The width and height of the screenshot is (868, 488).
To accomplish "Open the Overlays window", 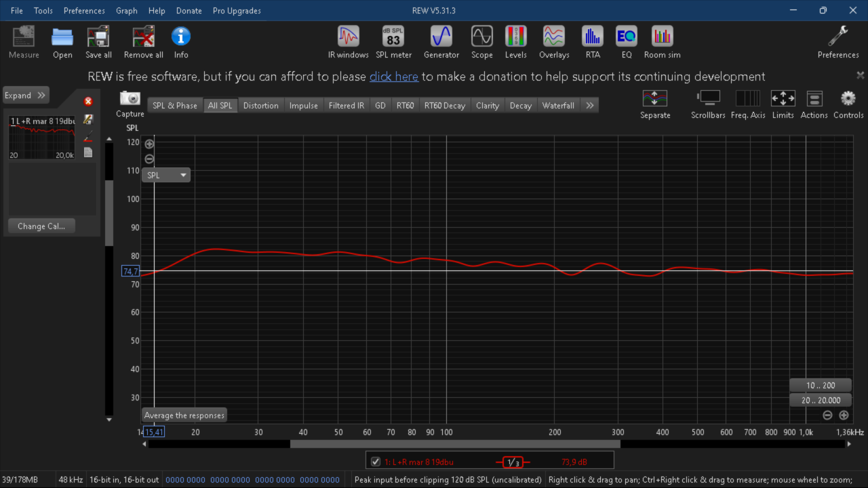I will tap(554, 42).
